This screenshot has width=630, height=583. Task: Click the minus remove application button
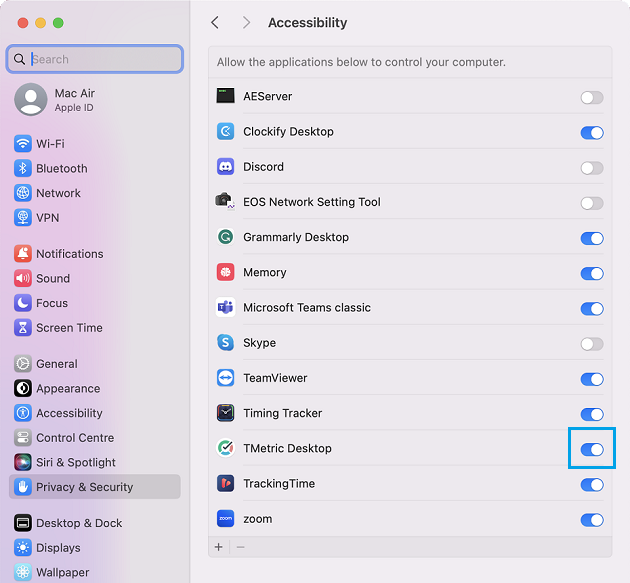[240, 547]
